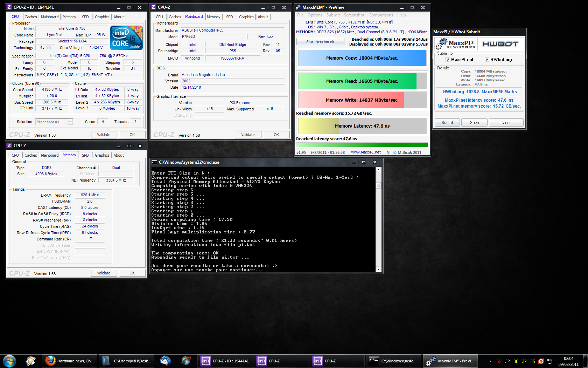Click the Memory-Read result bar

click(362, 81)
